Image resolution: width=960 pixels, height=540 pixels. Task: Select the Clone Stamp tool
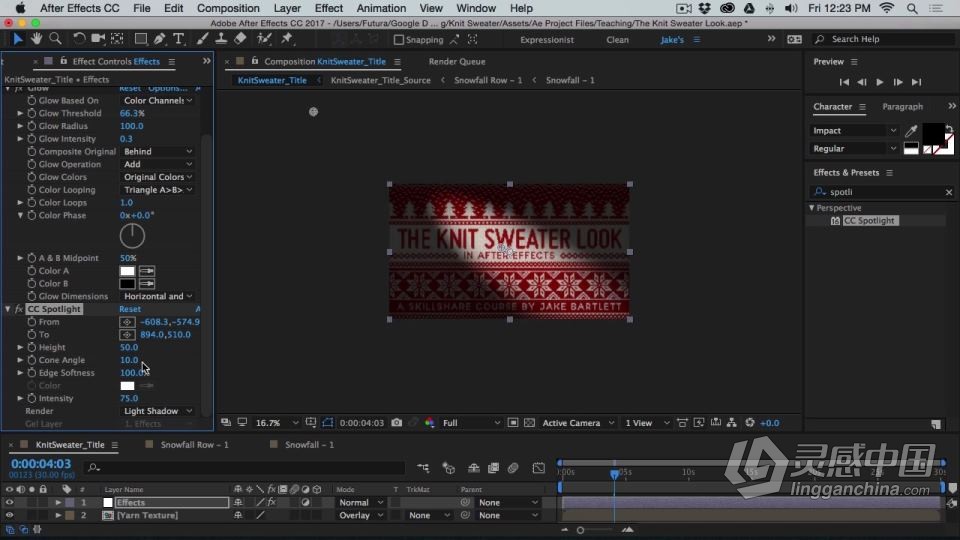pos(221,39)
